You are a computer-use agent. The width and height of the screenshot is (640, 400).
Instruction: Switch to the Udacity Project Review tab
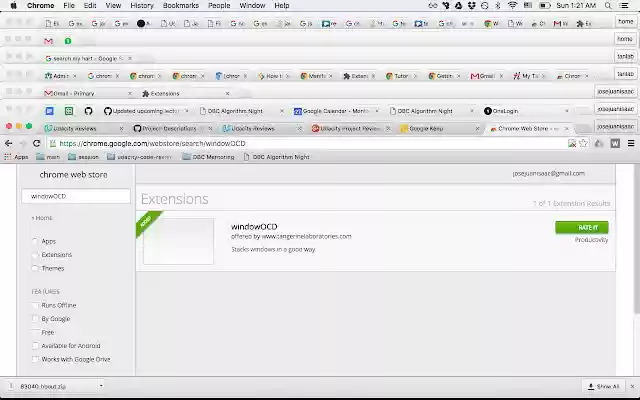point(350,129)
